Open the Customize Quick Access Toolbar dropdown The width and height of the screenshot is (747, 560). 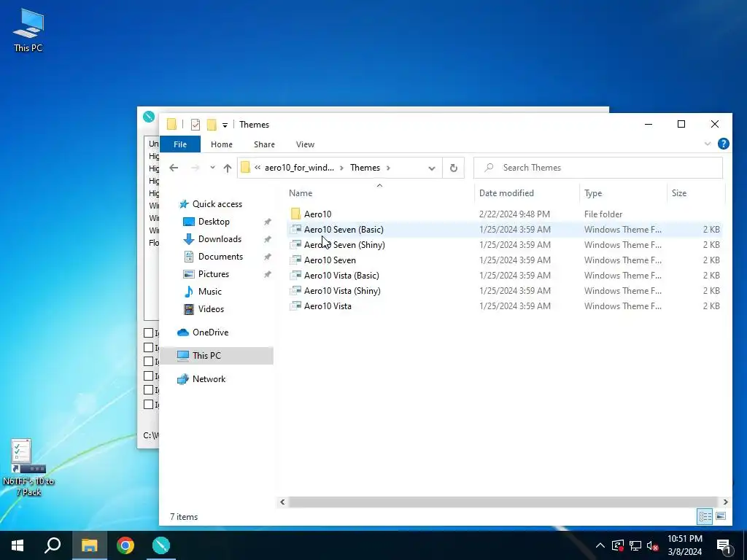[225, 125]
